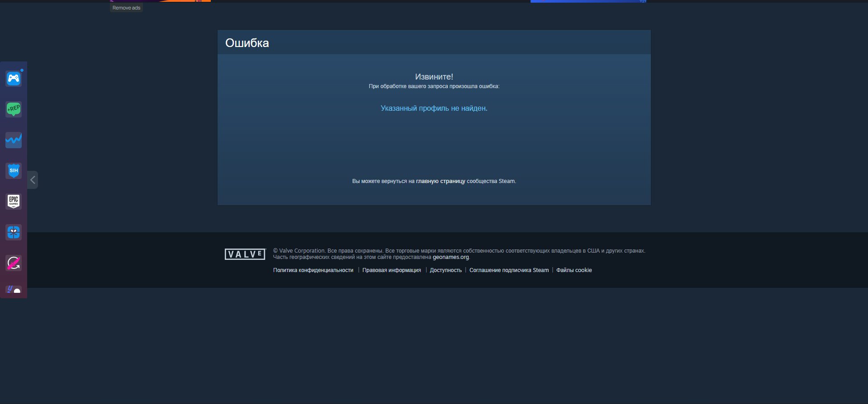Click the Remove ads button

(126, 8)
